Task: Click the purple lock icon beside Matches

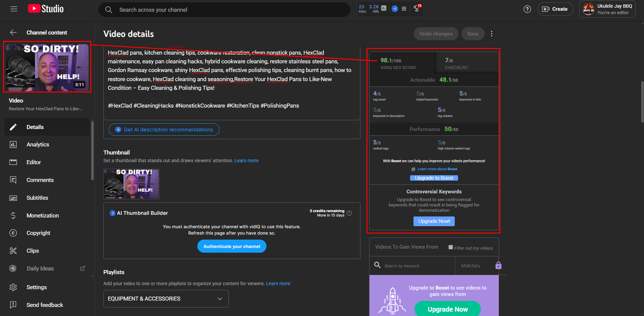Action: [x=498, y=265]
